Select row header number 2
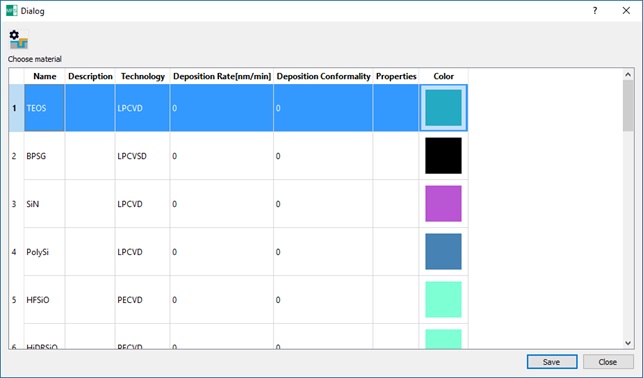 [x=16, y=156]
